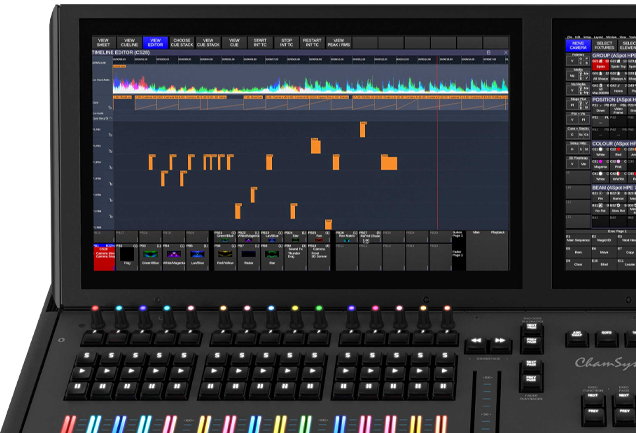The image size is (636, 433).
Task: Select the VIEW CUELINE button
Action: (129, 43)
